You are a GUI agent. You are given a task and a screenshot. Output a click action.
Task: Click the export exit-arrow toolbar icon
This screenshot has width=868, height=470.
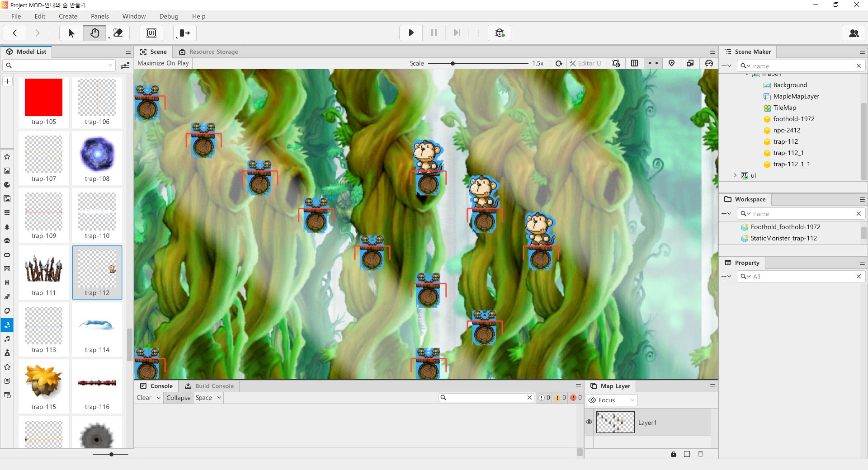184,33
